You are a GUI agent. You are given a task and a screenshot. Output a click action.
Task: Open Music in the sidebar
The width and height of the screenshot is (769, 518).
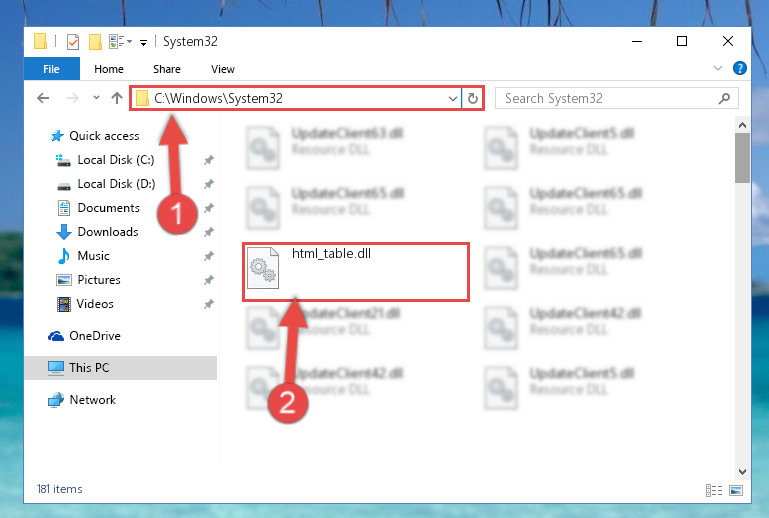tap(83, 256)
